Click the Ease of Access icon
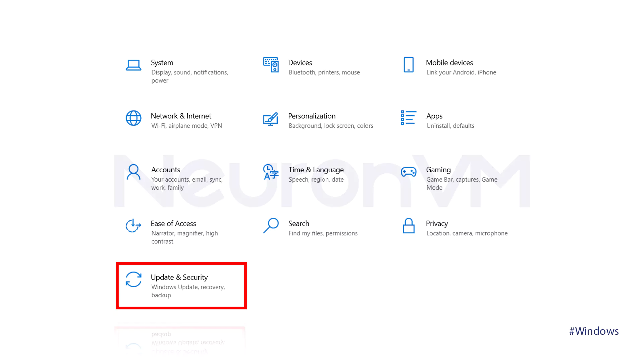The height and width of the screenshot is (362, 644). 133,226
